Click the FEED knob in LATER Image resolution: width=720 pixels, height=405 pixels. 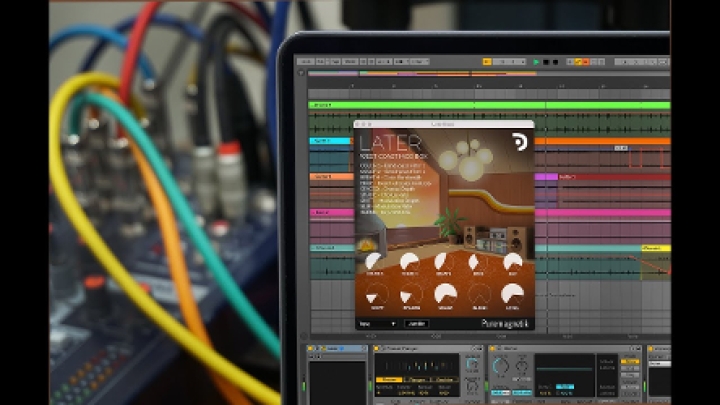[478, 262]
